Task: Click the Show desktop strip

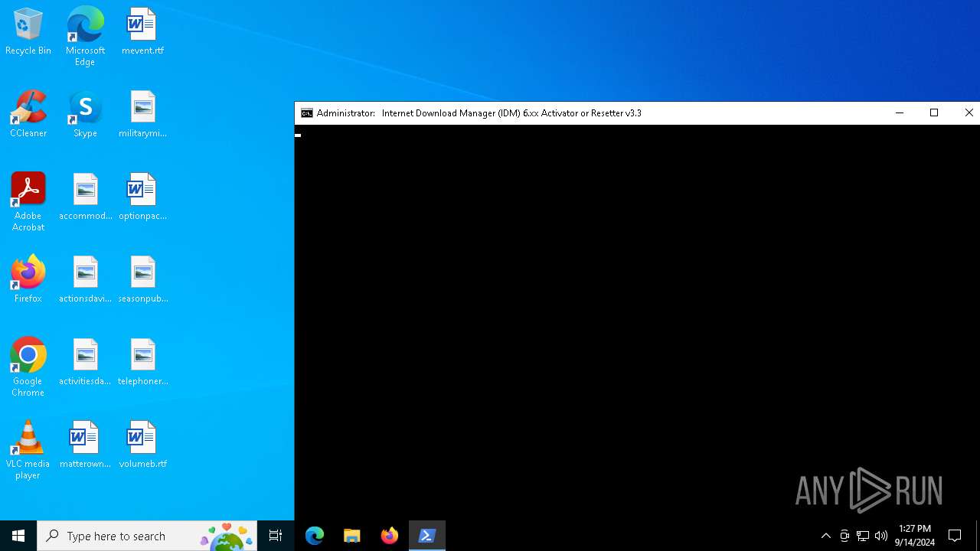Action: point(978,536)
